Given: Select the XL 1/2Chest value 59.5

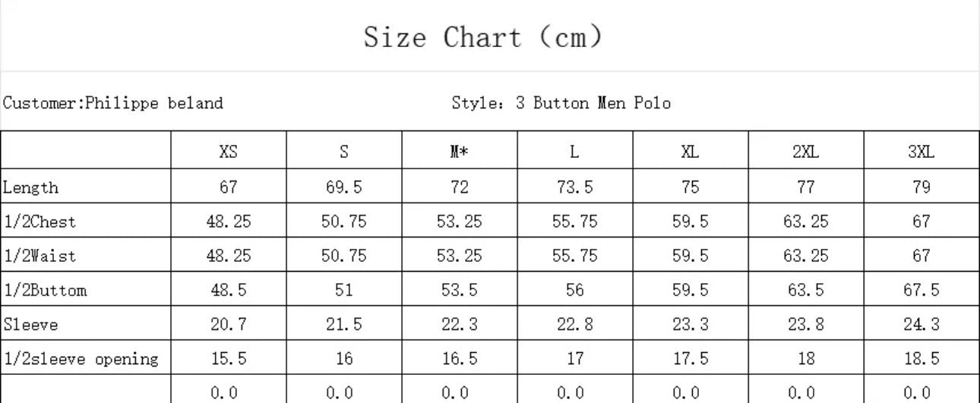Looking at the screenshot, I should point(690,222).
